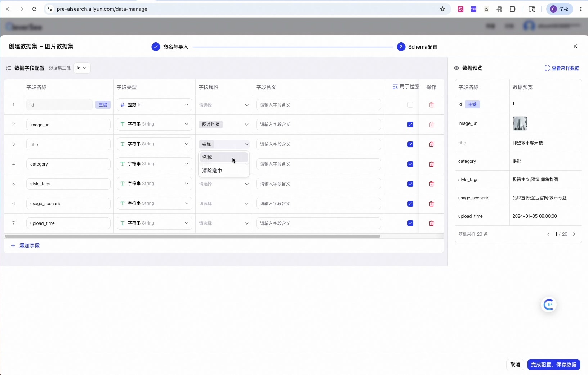588x375 pixels.
Task: Open the browser extensions puzzle icon
Action: pos(512,9)
